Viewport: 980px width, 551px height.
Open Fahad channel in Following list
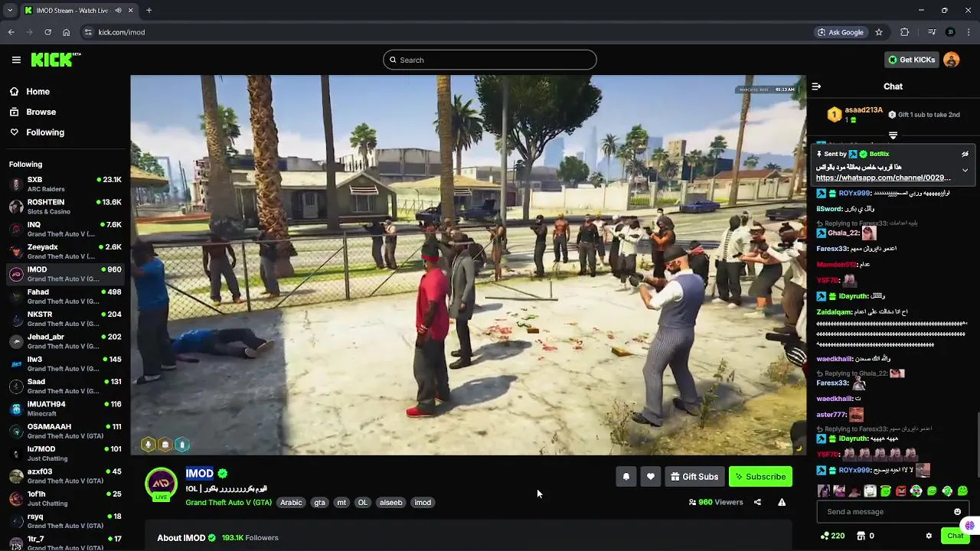[x=65, y=297]
